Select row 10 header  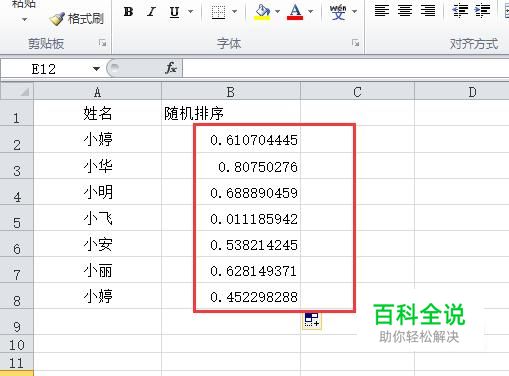(x=17, y=344)
